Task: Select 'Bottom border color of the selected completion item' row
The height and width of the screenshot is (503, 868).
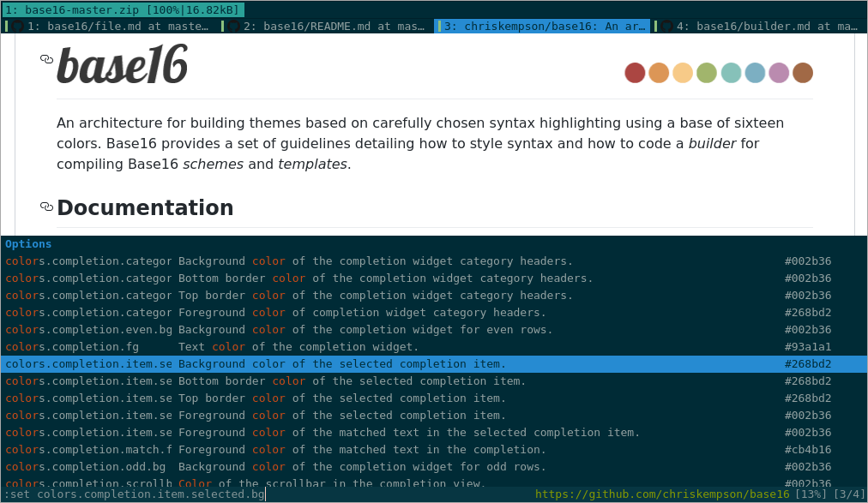Action: [x=434, y=380]
